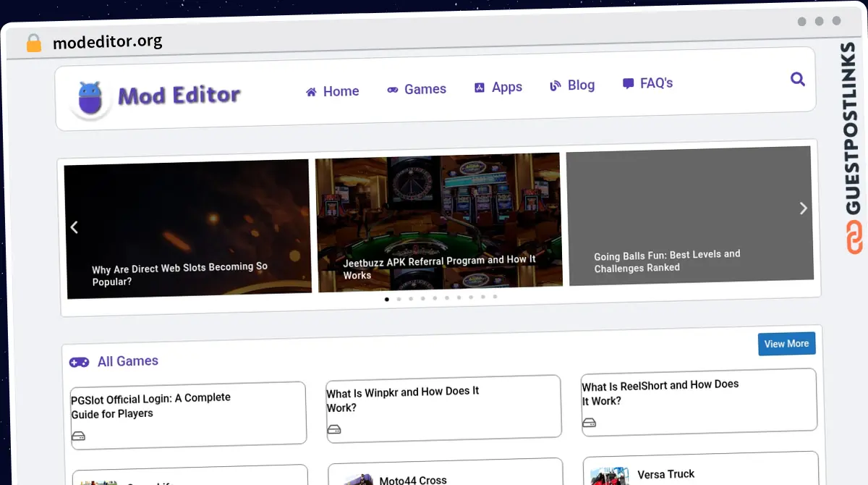Click the blog icon beside Blog
868x485 pixels.
[556, 85]
